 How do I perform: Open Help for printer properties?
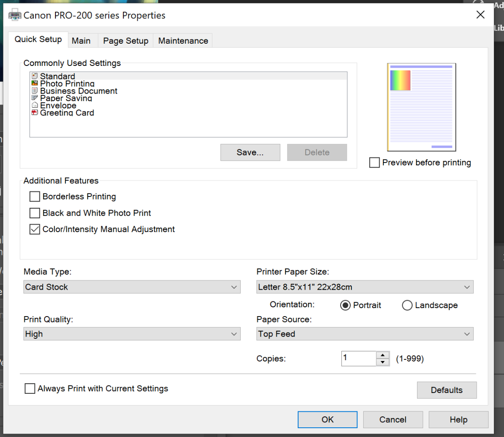tap(459, 419)
